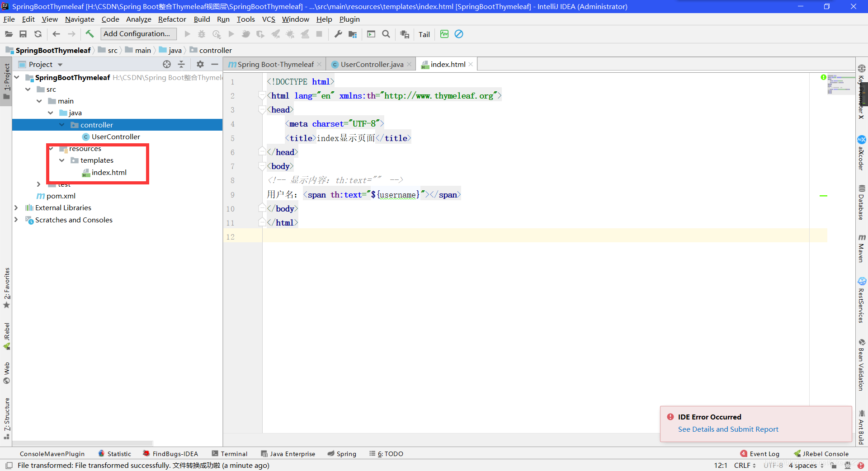Collapse the java folder node
The image size is (868, 471).
(51, 113)
